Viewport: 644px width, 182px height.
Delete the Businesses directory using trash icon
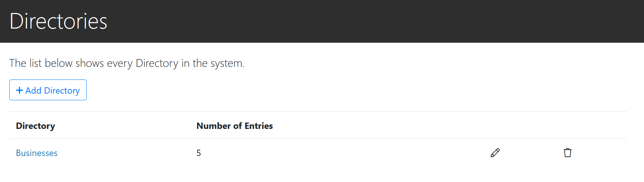point(567,153)
